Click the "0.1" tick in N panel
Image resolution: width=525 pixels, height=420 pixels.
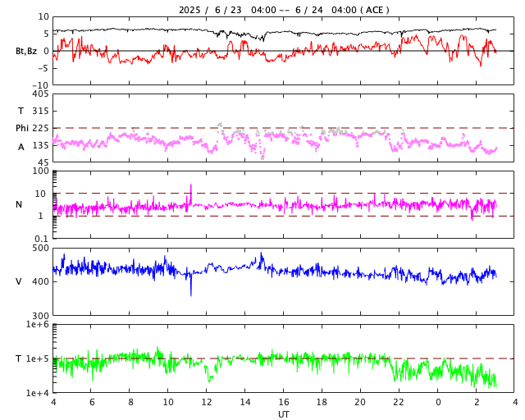click(42, 239)
